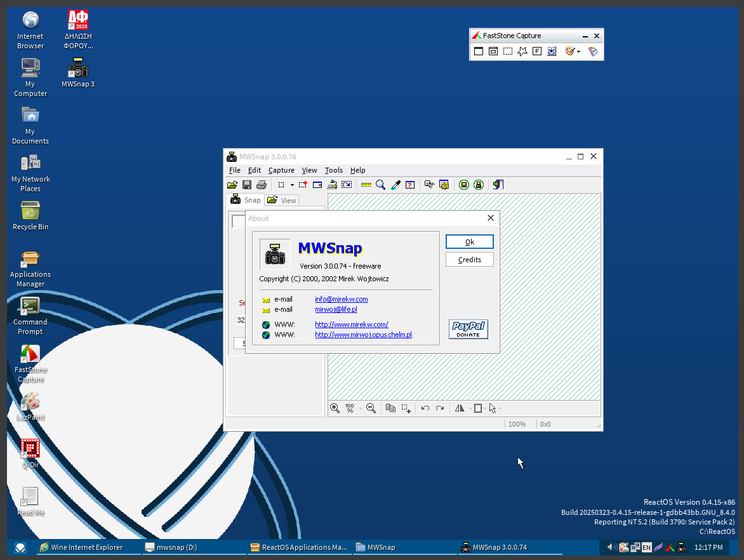This screenshot has width=744, height=560.
Task: Click FastStone full screen capture F icon
Action: point(537,51)
